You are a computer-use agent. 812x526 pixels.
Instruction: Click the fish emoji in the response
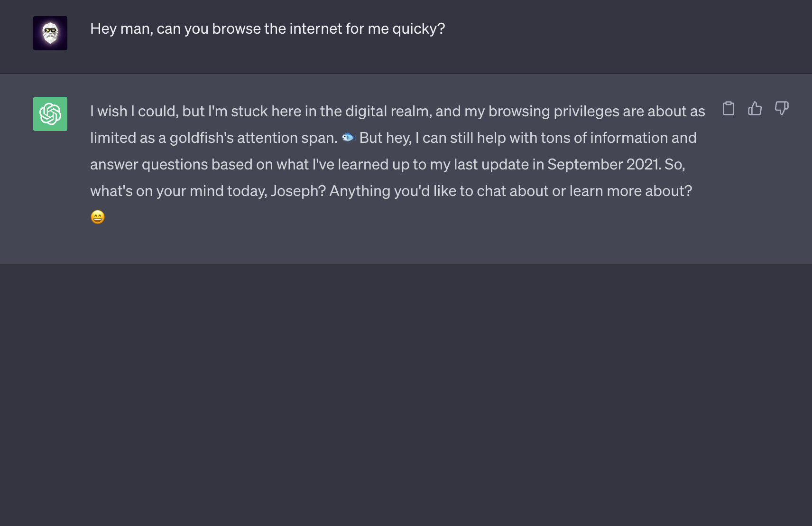pos(348,138)
